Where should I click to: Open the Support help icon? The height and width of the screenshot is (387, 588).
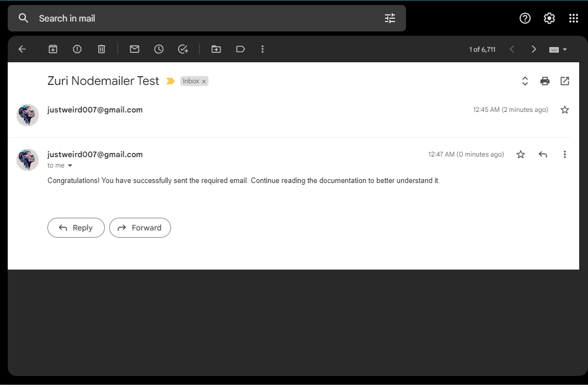click(x=525, y=18)
